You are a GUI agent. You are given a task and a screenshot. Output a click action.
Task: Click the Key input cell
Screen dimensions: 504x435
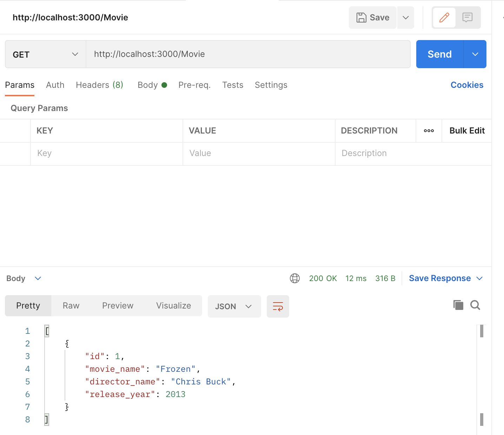coord(107,154)
